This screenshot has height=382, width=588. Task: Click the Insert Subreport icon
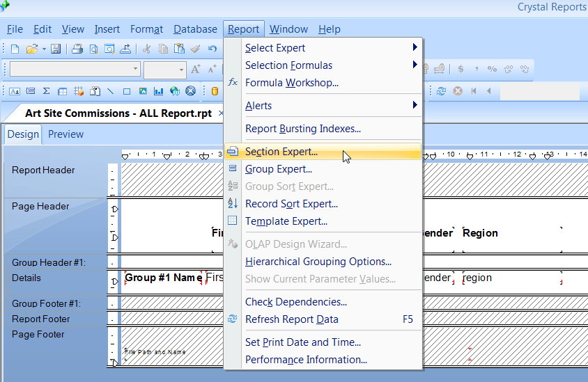point(95,91)
